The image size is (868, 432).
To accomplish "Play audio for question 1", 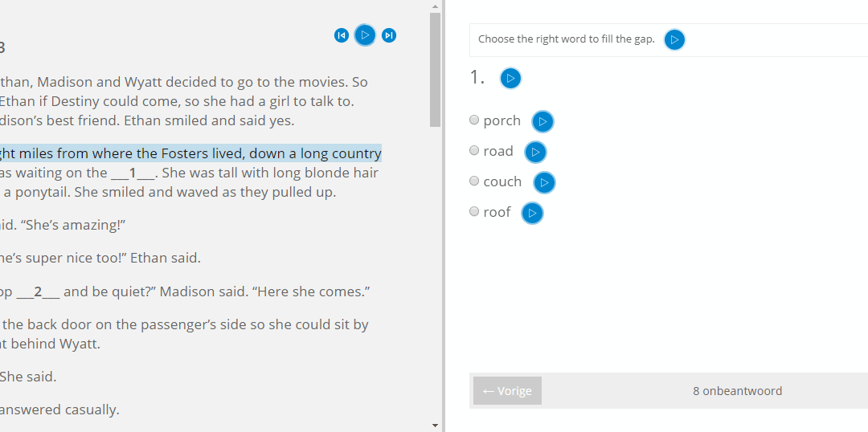I will point(510,78).
